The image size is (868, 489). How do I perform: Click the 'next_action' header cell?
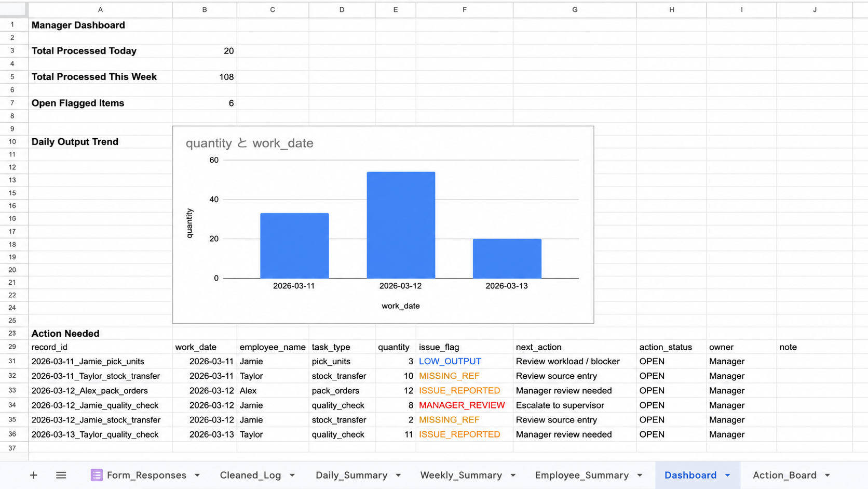point(575,347)
